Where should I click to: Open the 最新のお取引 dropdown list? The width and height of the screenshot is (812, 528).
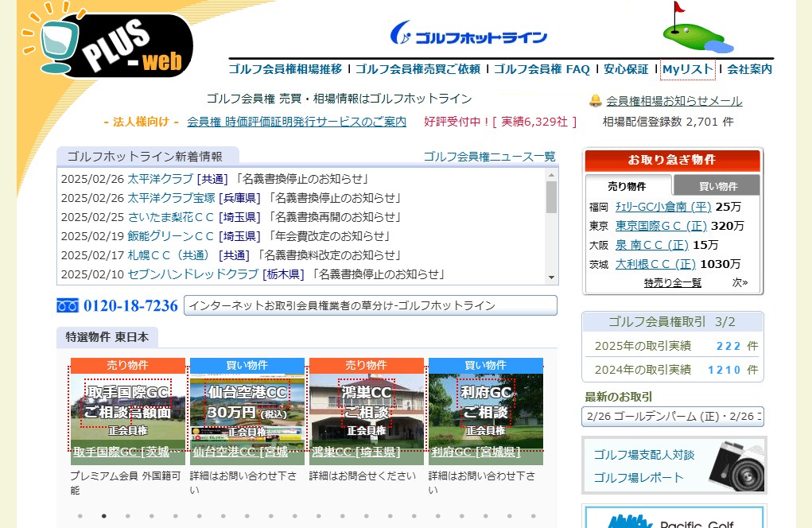[673, 417]
